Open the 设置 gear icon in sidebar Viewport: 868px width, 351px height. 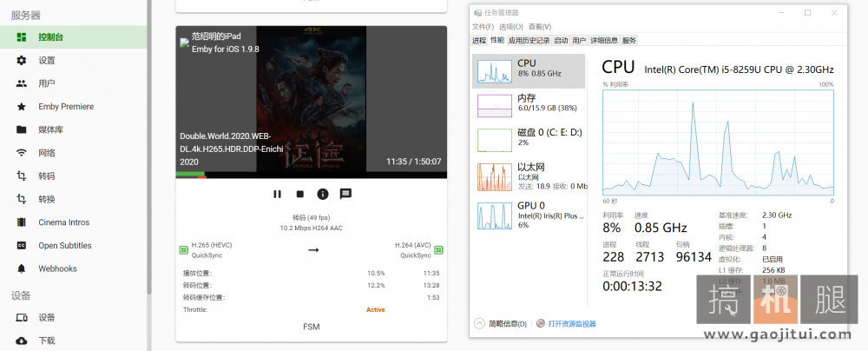pos(22,61)
